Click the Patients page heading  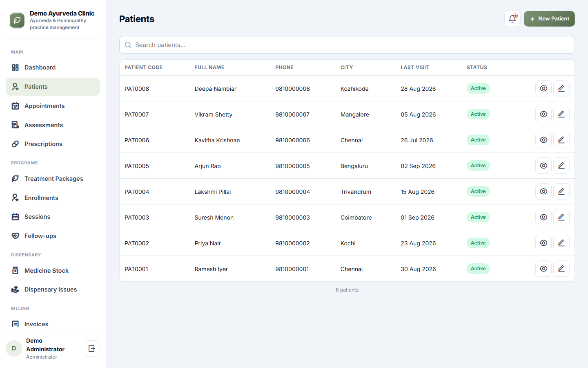tap(137, 19)
